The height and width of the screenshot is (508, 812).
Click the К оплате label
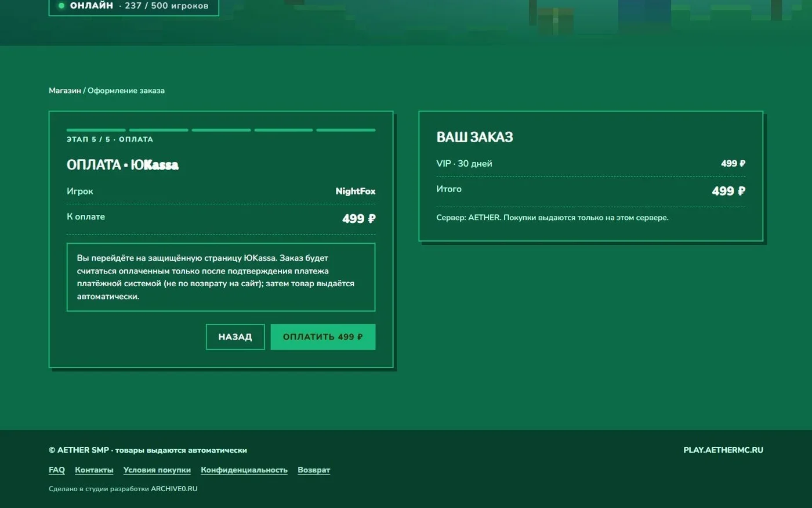86,217
